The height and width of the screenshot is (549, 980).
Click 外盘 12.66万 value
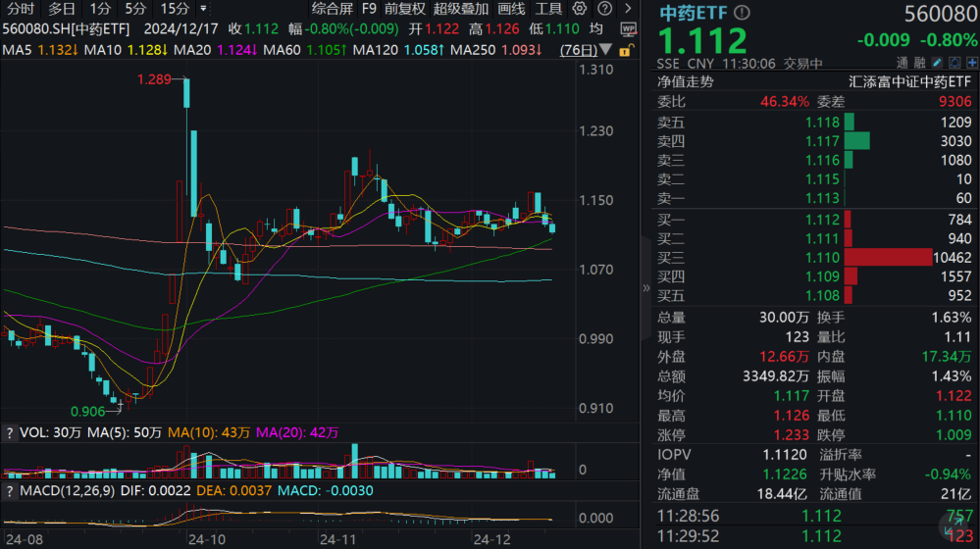[x=784, y=357]
